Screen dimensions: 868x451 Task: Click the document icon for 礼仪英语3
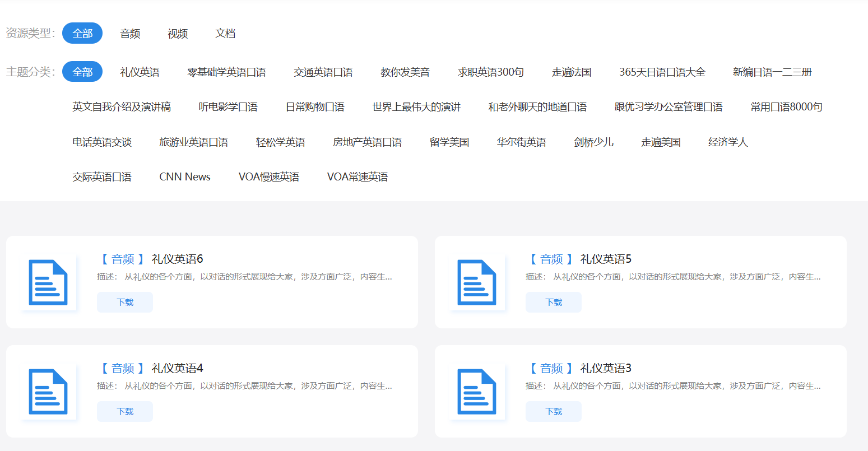coord(476,392)
